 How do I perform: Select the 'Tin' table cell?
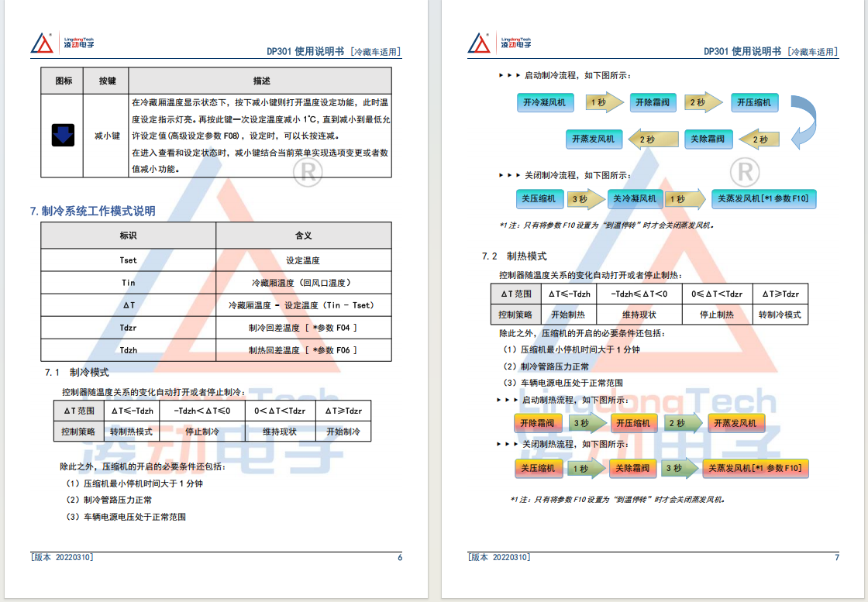pos(129,283)
